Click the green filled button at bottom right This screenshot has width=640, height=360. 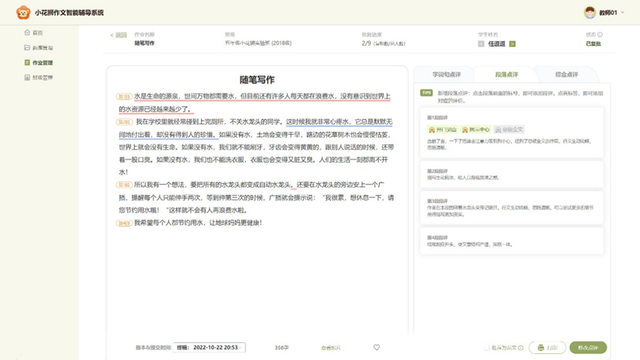click(588, 347)
